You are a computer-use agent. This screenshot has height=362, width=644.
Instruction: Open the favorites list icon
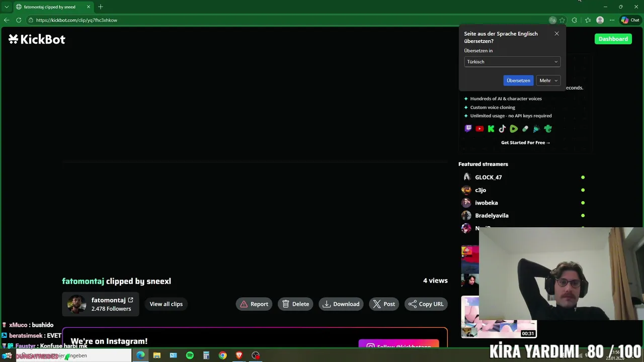pos(588,20)
